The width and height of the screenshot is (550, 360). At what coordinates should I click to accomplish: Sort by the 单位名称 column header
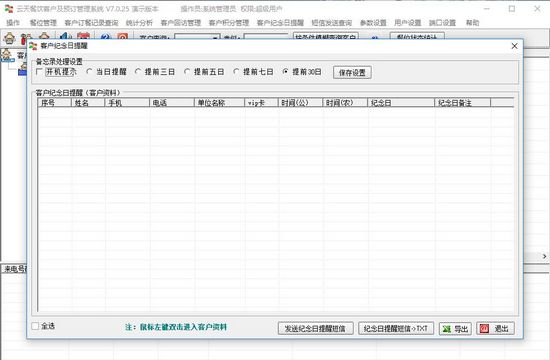coord(219,103)
